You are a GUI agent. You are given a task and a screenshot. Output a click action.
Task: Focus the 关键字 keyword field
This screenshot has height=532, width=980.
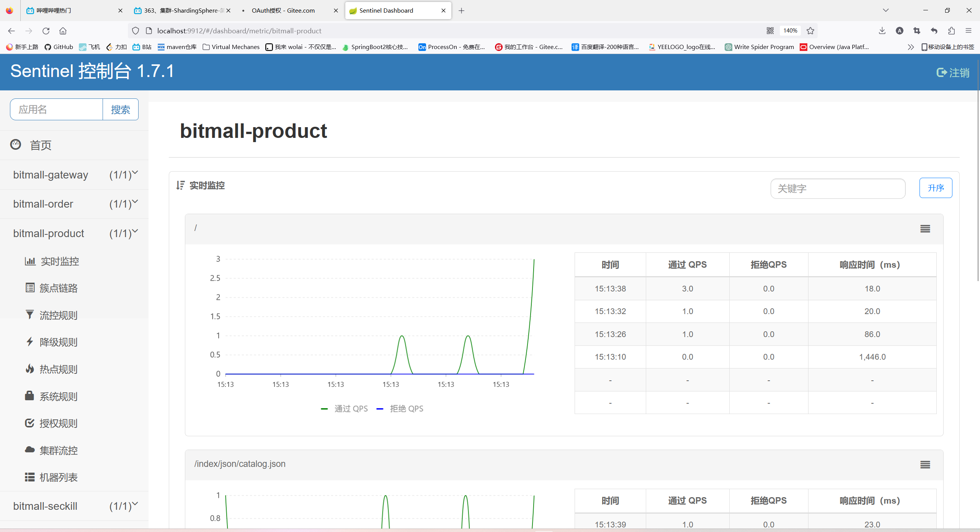pos(838,188)
